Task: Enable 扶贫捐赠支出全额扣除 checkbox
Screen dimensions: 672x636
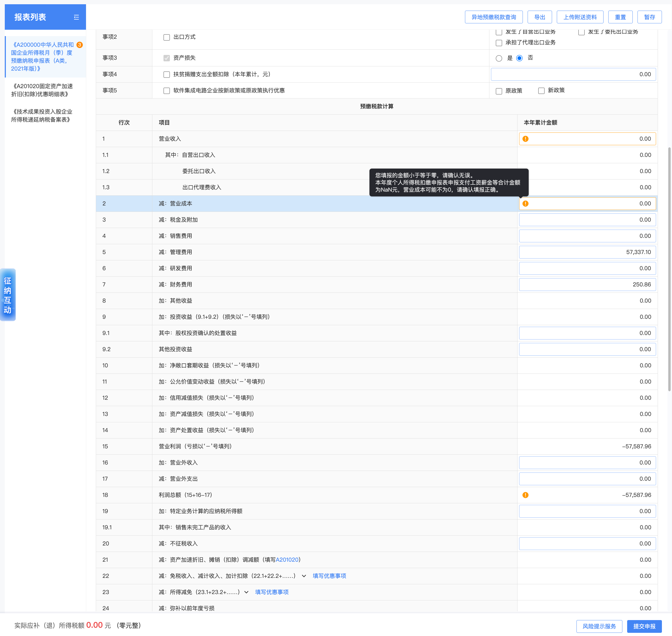Action: (x=166, y=75)
